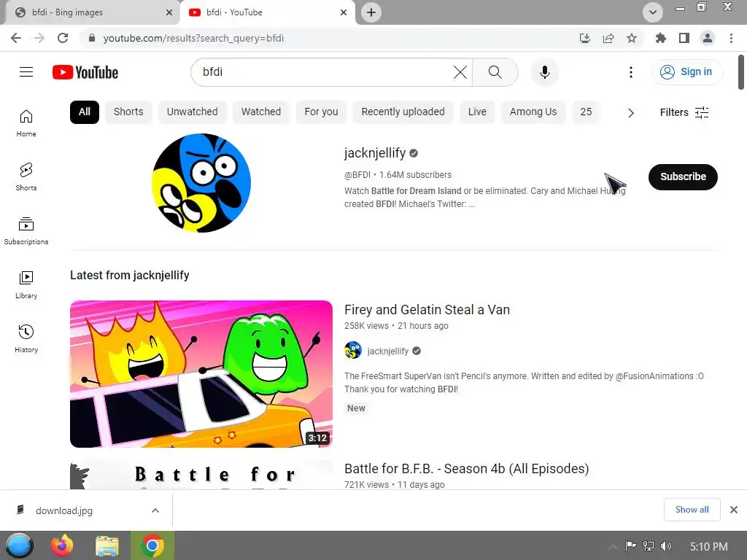
Task: Subscribe to jacknjellify
Action: [x=683, y=176]
